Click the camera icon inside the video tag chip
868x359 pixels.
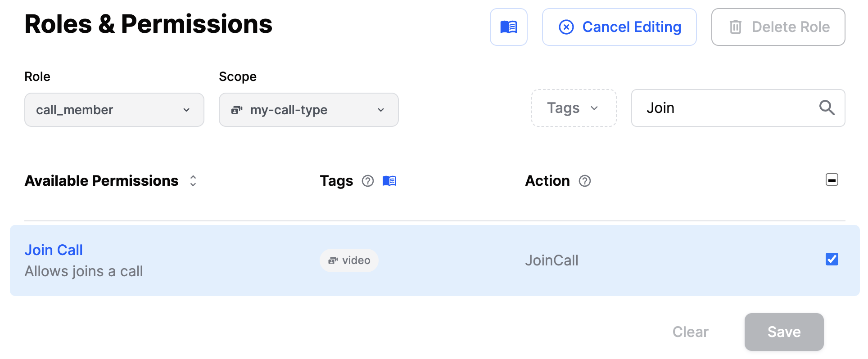(x=334, y=260)
